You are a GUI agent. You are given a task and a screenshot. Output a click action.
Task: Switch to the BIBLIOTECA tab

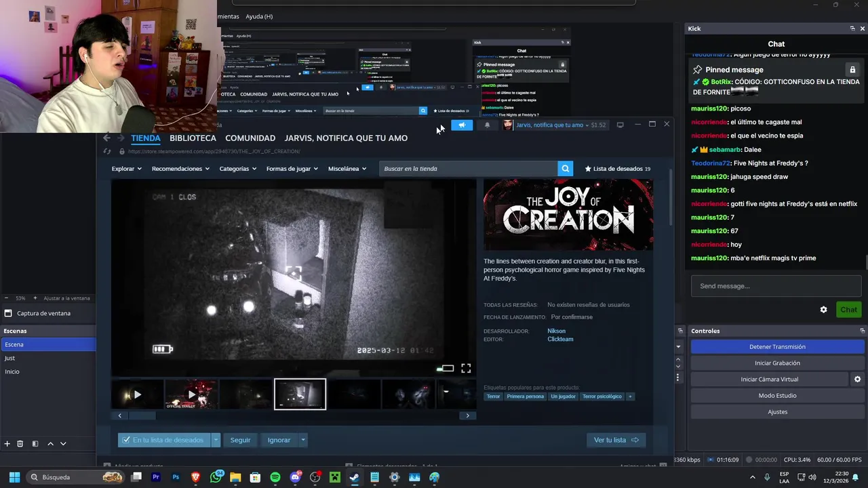(x=193, y=138)
